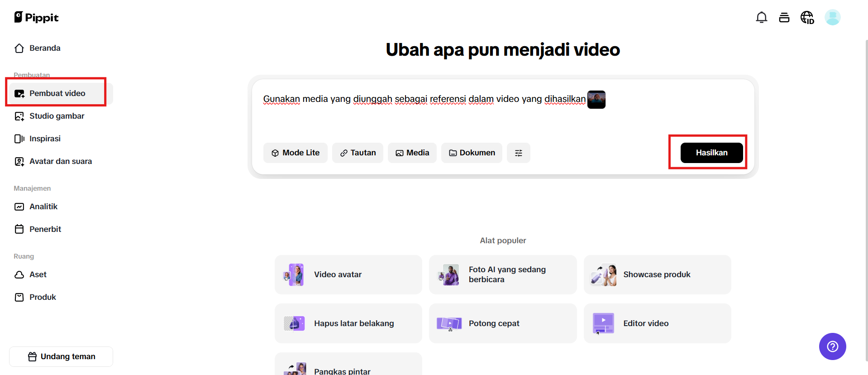Image resolution: width=868 pixels, height=375 pixels.
Task: Open the Dokumen option
Action: (472, 153)
